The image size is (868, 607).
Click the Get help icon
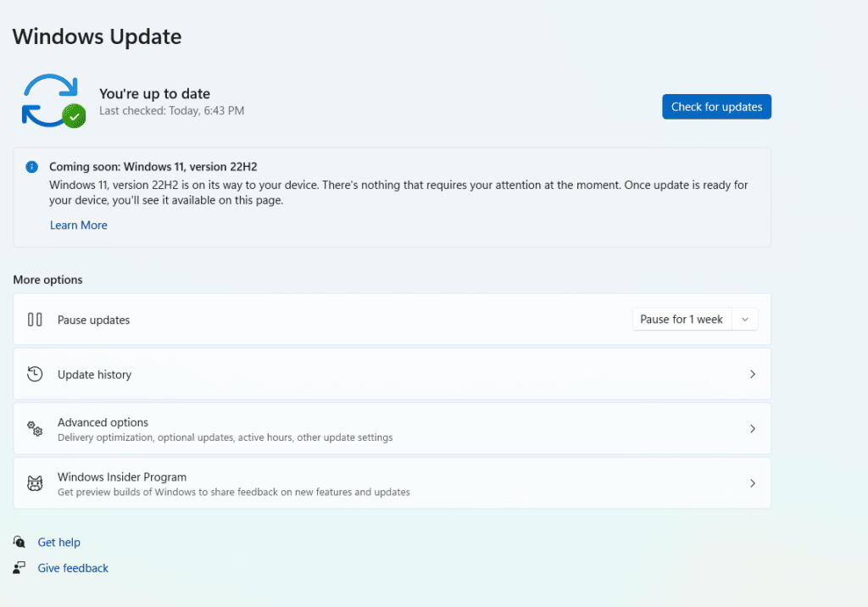[19, 542]
